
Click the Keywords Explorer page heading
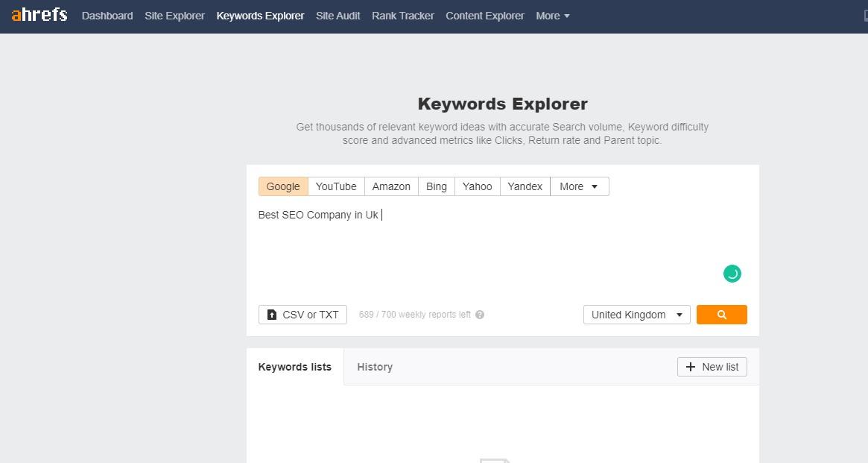pyautogui.click(x=503, y=104)
